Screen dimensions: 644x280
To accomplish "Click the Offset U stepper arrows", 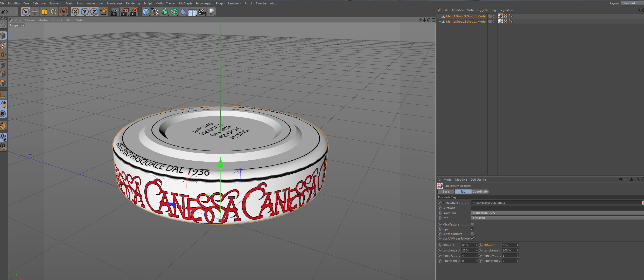I will [x=477, y=245].
